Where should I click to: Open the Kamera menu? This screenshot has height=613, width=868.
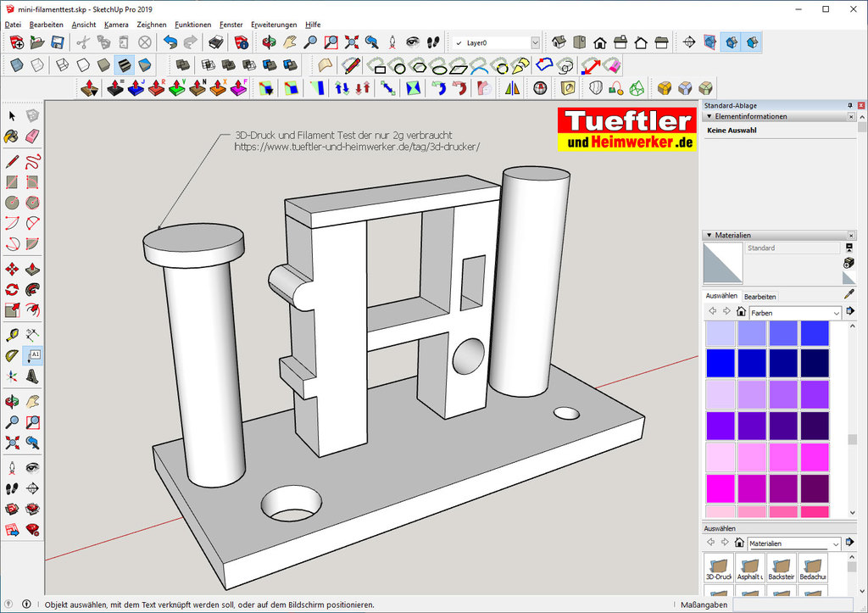pyautogui.click(x=116, y=25)
